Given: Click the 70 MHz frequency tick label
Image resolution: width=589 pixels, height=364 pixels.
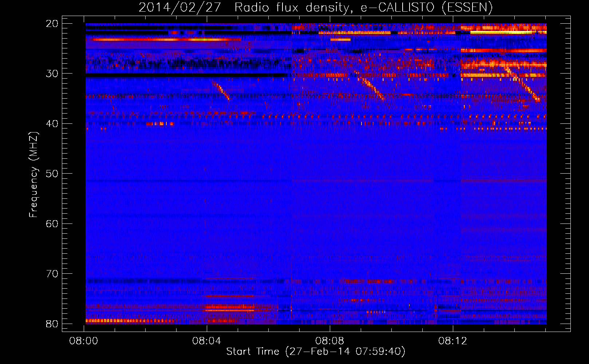Looking at the screenshot, I should 52,274.
